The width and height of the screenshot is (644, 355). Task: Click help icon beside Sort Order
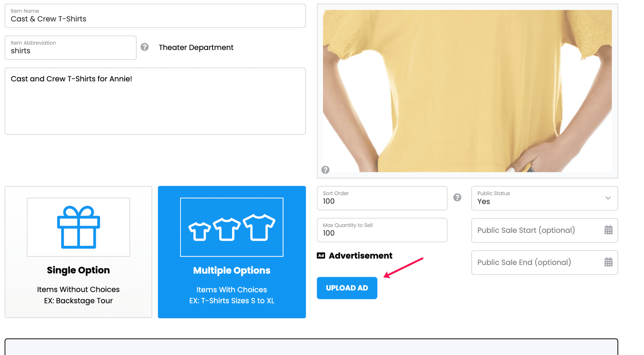coord(457,197)
